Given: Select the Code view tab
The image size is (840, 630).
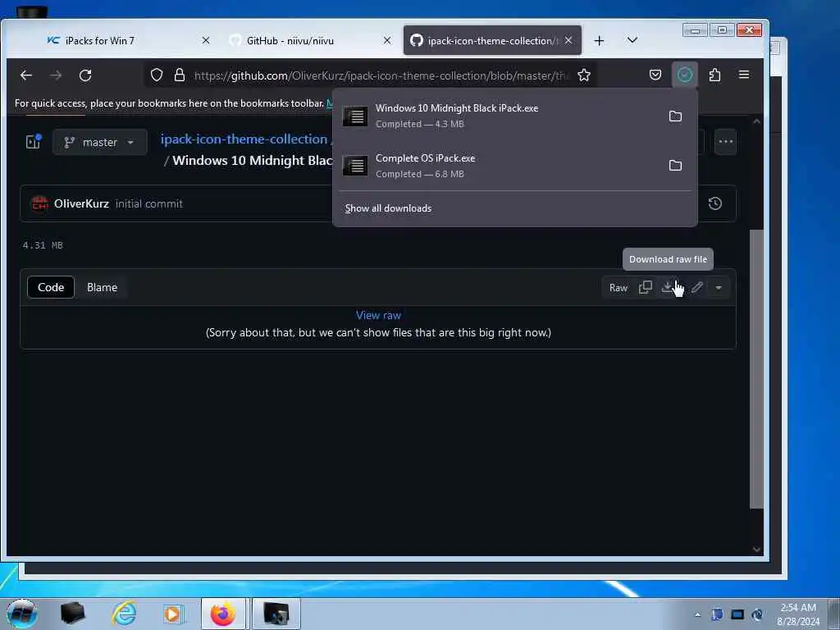Looking at the screenshot, I should [51, 287].
